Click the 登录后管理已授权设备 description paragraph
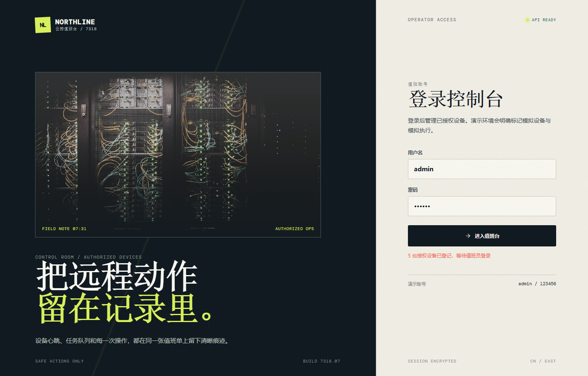Viewport: 588px width, 376px height. click(479, 125)
